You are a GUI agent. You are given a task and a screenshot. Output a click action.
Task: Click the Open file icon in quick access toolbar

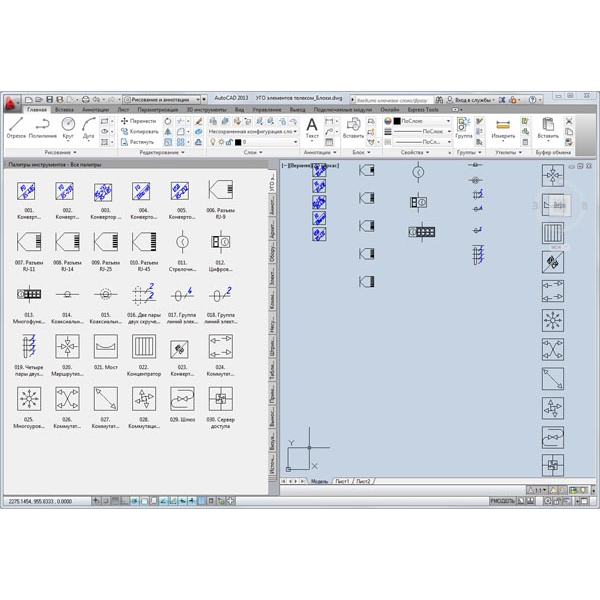(x=39, y=99)
